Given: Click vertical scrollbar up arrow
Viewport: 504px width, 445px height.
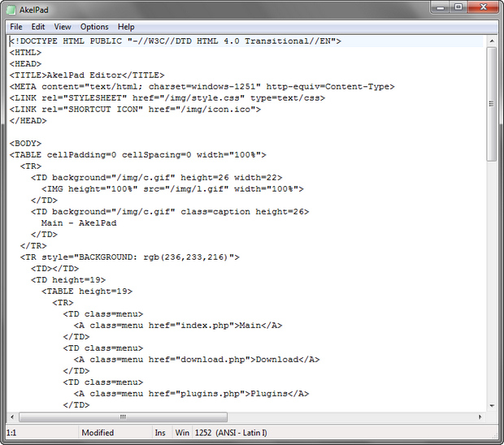Looking at the screenshot, I should coord(492,41).
